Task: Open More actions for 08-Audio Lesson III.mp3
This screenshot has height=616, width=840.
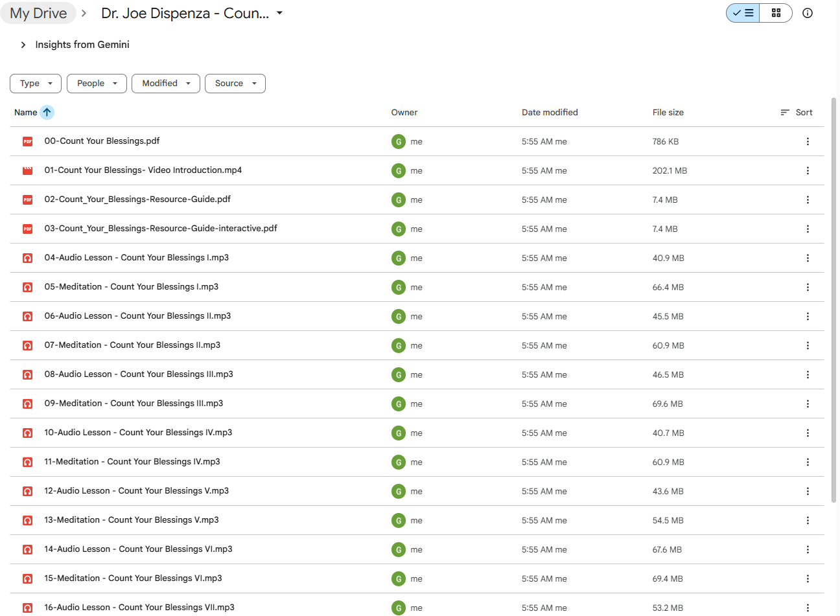Action: coord(808,374)
